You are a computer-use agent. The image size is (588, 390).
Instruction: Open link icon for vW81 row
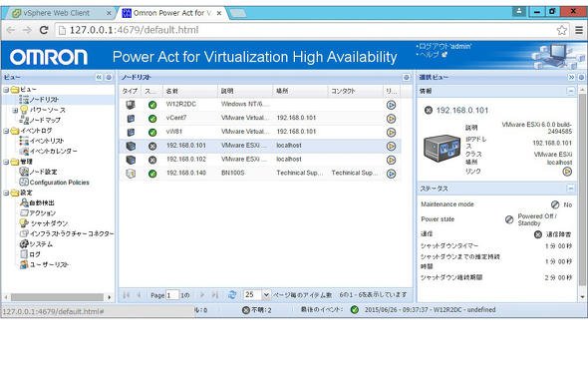coord(391,133)
